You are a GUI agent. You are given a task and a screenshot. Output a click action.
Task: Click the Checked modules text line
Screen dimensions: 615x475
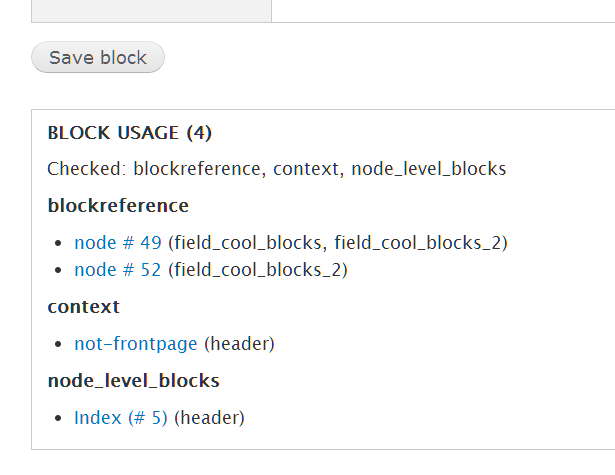(x=277, y=169)
